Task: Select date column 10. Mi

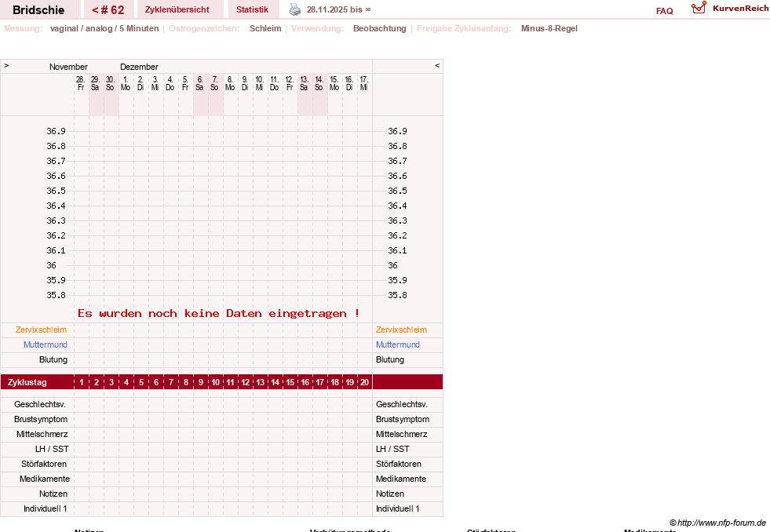Action: point(259,83)
